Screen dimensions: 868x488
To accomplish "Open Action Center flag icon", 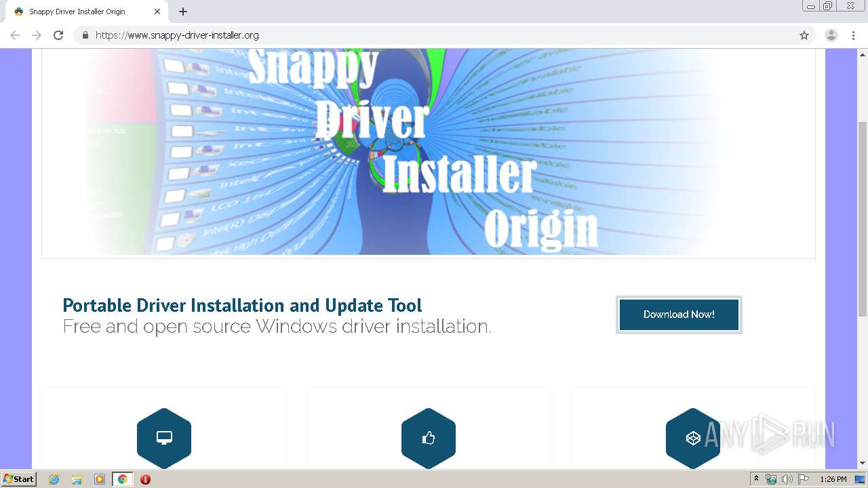I will click(x=803, y=479).
